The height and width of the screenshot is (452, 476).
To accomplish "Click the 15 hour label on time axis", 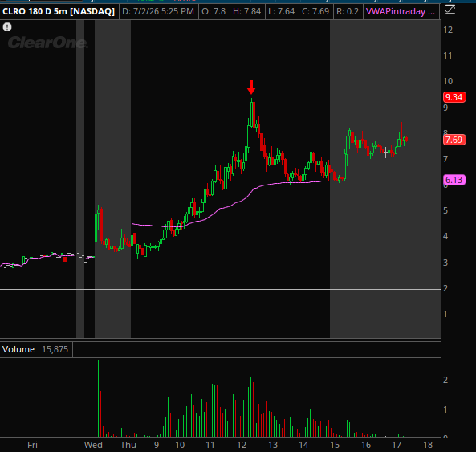I will tap(335, 445).
